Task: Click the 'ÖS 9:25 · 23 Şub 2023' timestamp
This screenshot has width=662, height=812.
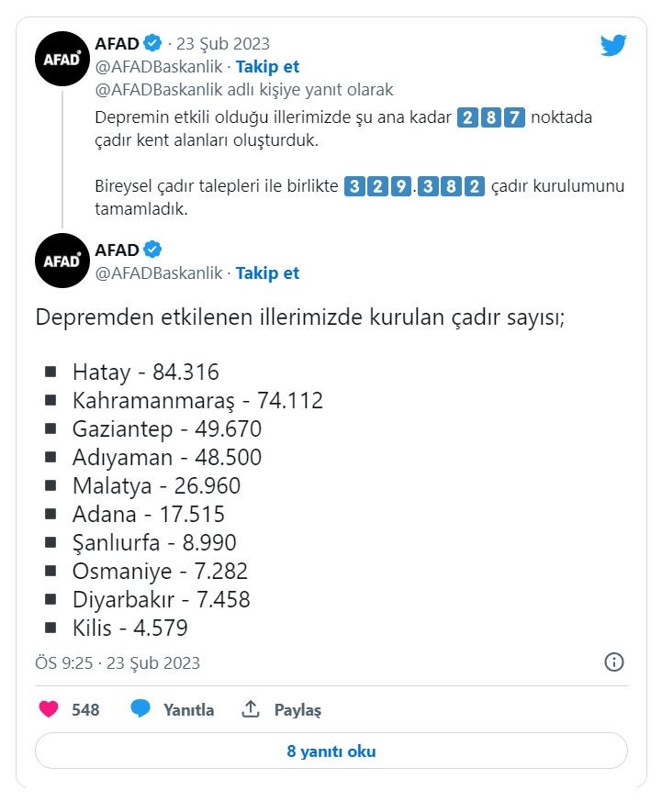Action: [118, 662]
